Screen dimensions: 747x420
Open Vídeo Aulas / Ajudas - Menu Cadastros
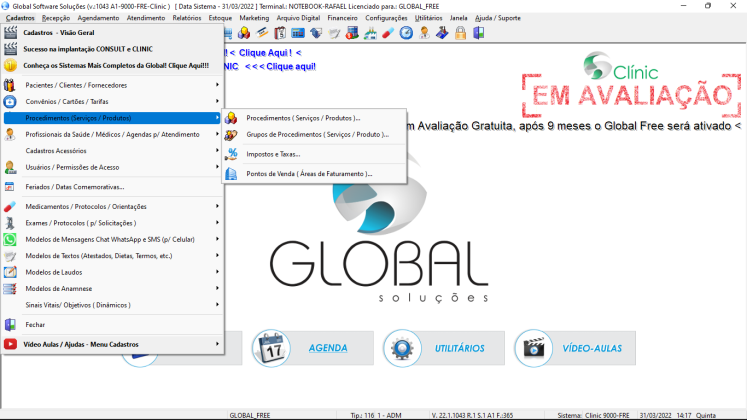coord(113,344)
